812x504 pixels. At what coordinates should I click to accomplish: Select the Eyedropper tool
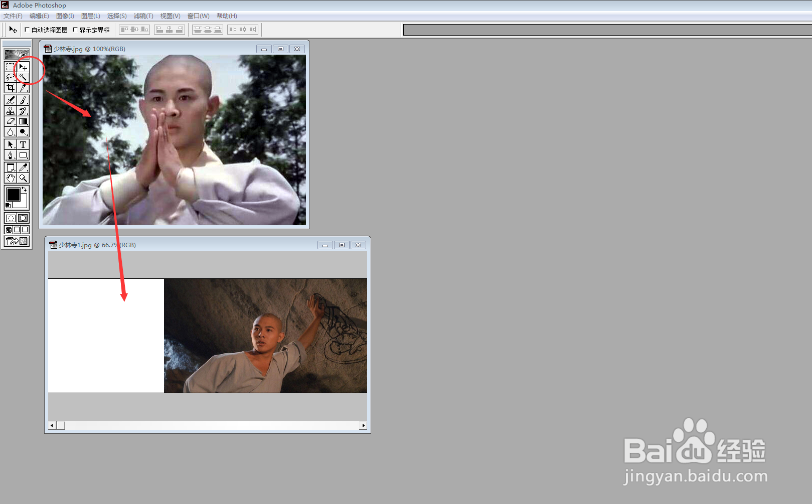tap(23, 167)
